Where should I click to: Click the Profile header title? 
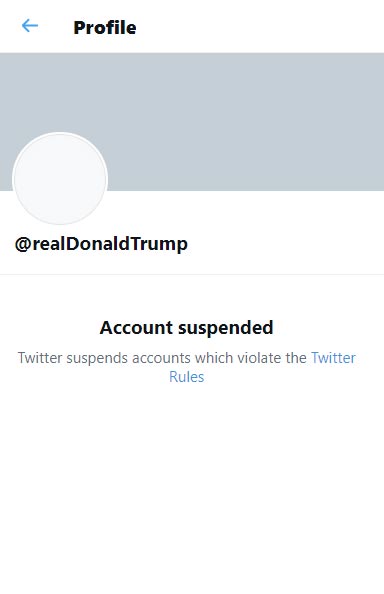(x=105, y=28)
